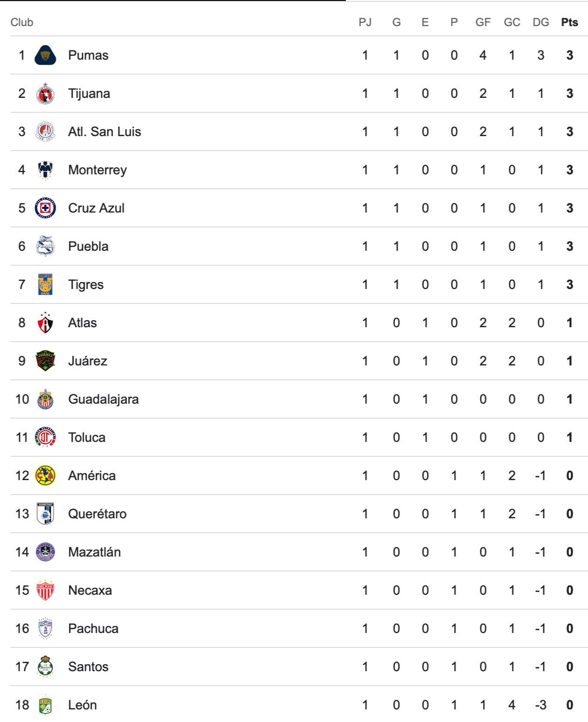Open the Atlas club crest
Image resolution: width=588 pixels, height=722 pixels.
click(45, 323)
